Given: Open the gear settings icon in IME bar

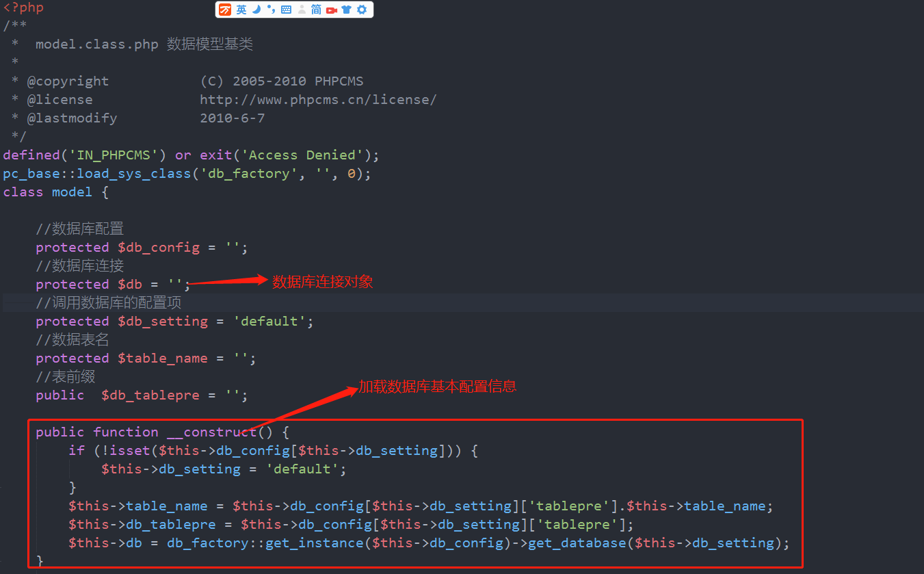Looking at the screenshot, I should click(x=362, y=10).
